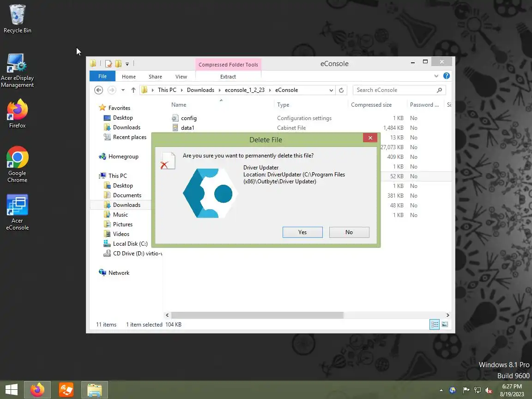
Task: Open Customize Quick Access Toolbar dropdown
Action: [127, 64]
